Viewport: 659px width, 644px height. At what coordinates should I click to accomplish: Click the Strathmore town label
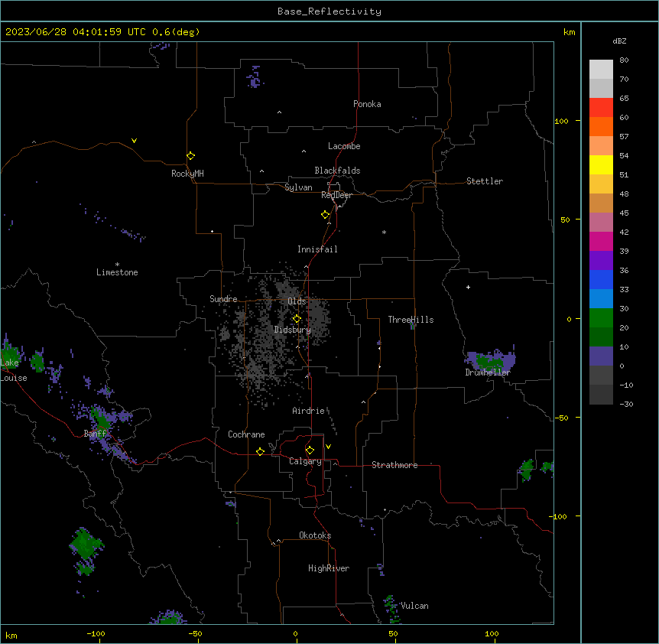pos(394,465)
